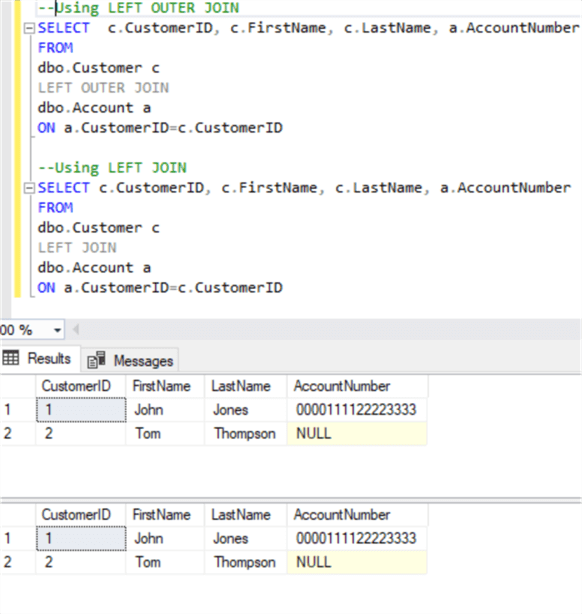Screen dimensions: 582x614
Task: Click CustomerID header in second result grid
Action: click(81, 515)
